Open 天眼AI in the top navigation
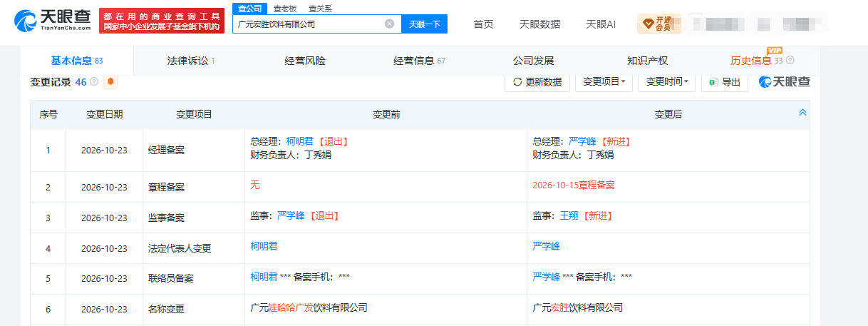868x326 pixels. point(601,24)
